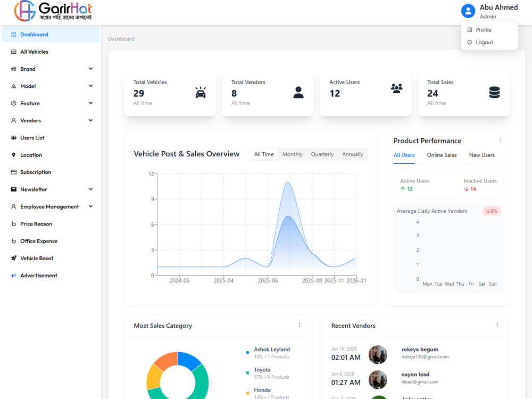
Task: Click the blue Ashok Leyland legend dot
Action: point(247,353)
